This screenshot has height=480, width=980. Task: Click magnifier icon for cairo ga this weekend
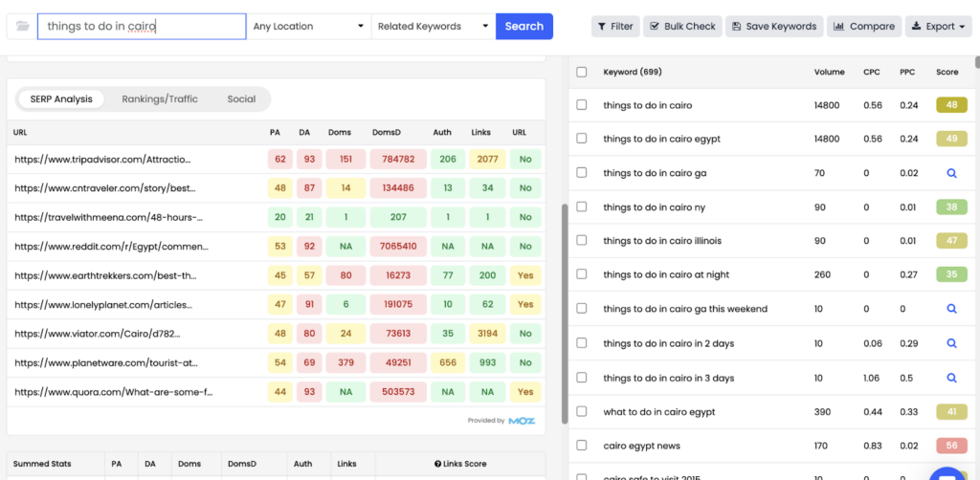[x=952, y=309]
